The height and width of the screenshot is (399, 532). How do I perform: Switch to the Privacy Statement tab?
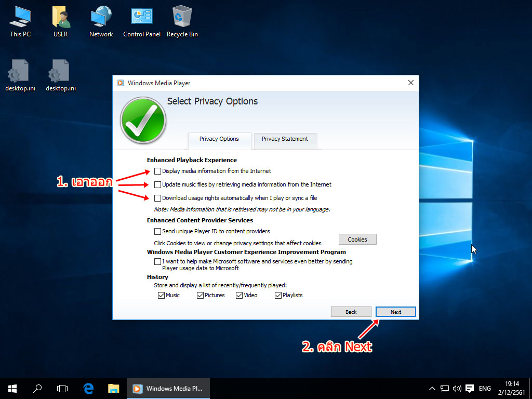point(285,139)
